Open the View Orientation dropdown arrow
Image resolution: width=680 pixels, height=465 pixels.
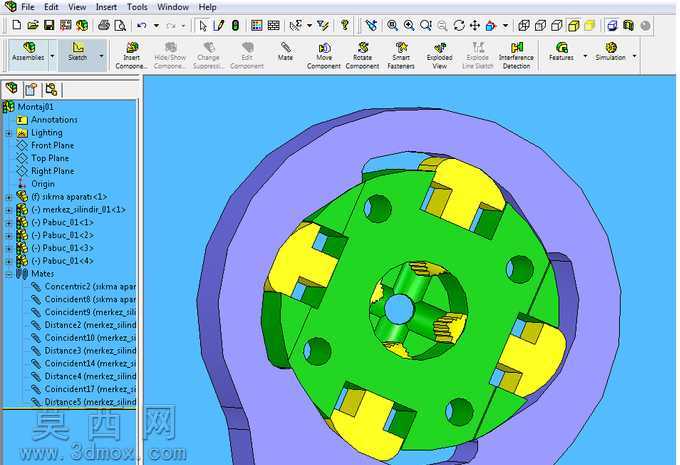click(x=505, y=26)
